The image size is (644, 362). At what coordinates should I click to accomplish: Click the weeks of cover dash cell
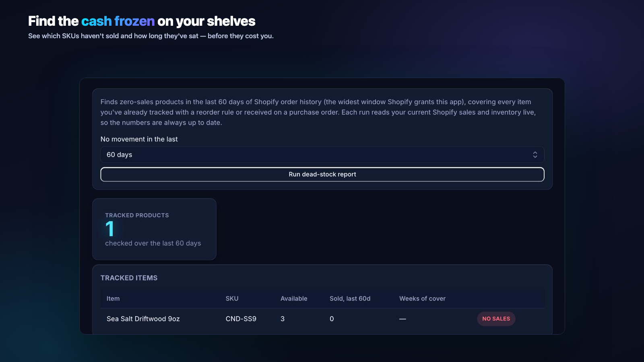(x=402, y=319)
